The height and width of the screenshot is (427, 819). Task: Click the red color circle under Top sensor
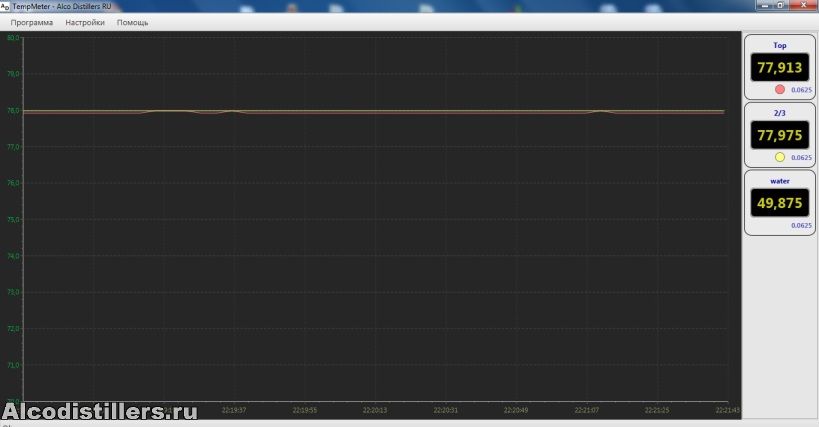click(x=780, y=89)
